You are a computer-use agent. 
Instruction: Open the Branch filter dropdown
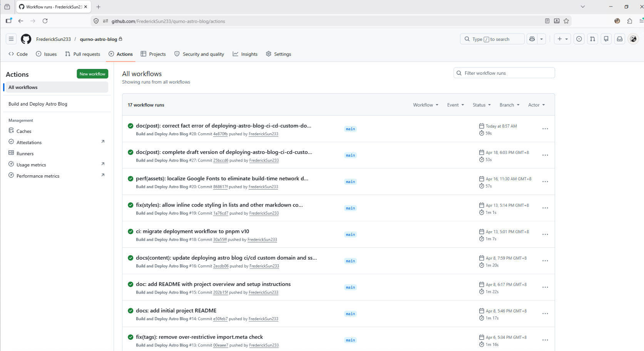pos(509,105)
